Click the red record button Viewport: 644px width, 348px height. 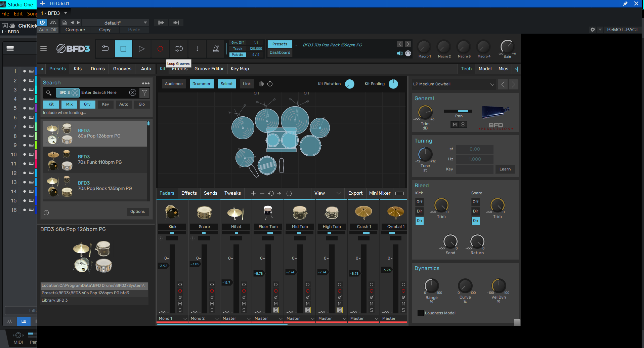160,49
